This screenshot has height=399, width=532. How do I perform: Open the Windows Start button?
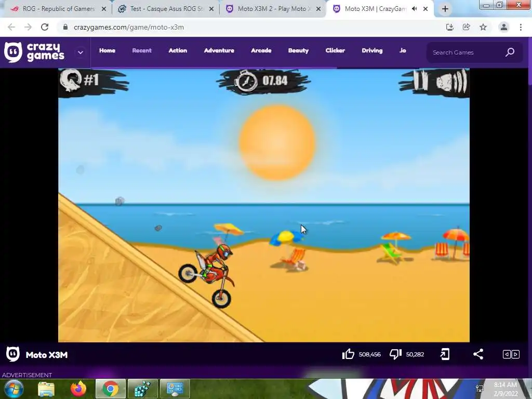coord(14,389)
